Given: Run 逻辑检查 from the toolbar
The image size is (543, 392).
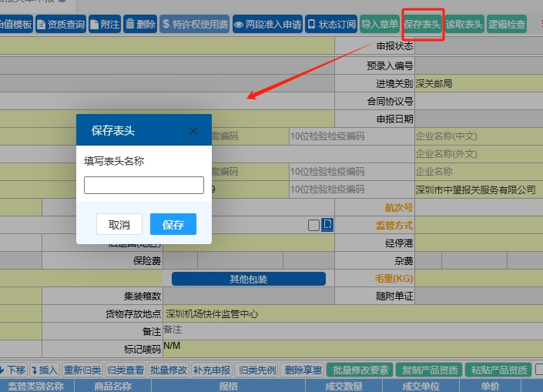Looking at the screenshot, I should [507, 25].
